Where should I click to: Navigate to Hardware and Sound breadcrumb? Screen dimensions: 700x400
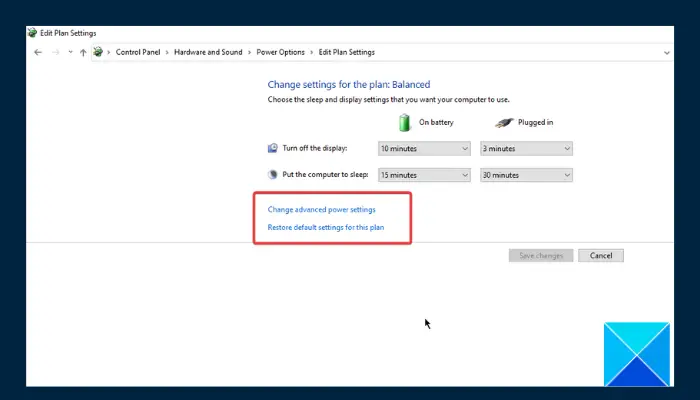(208, 52)
